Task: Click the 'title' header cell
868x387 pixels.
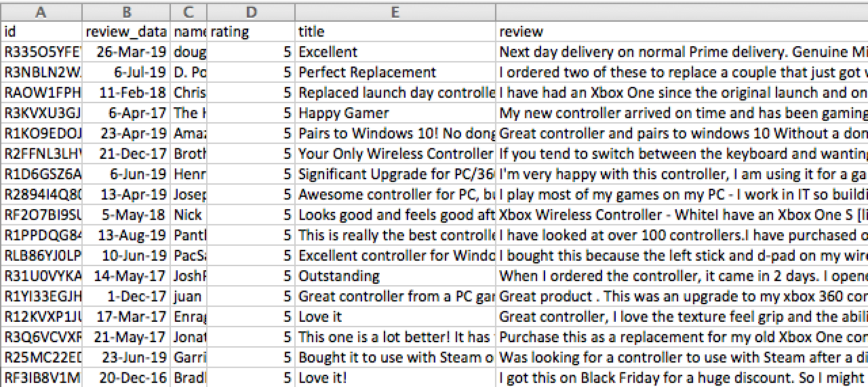Action: pos(396,31)
